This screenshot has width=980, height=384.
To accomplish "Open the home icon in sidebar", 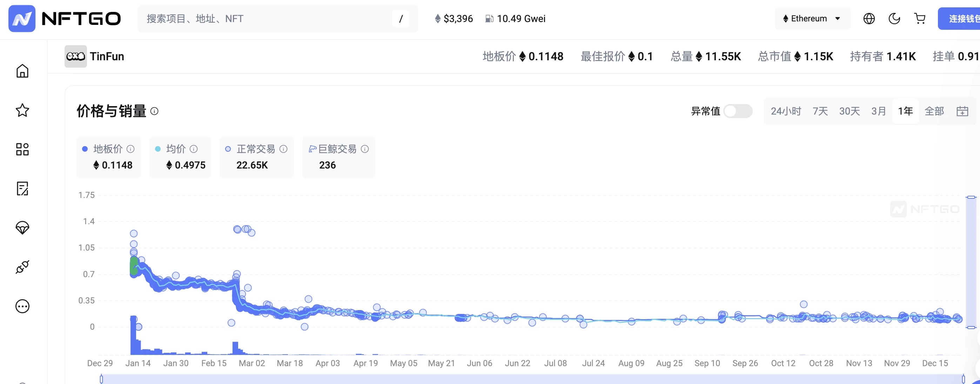I will click(22, 71).
